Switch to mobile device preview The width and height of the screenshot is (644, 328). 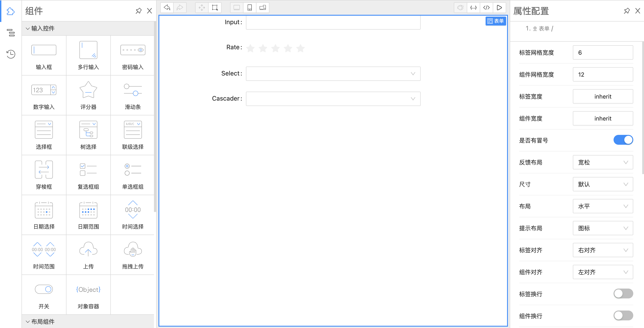(x=249, y=8)
